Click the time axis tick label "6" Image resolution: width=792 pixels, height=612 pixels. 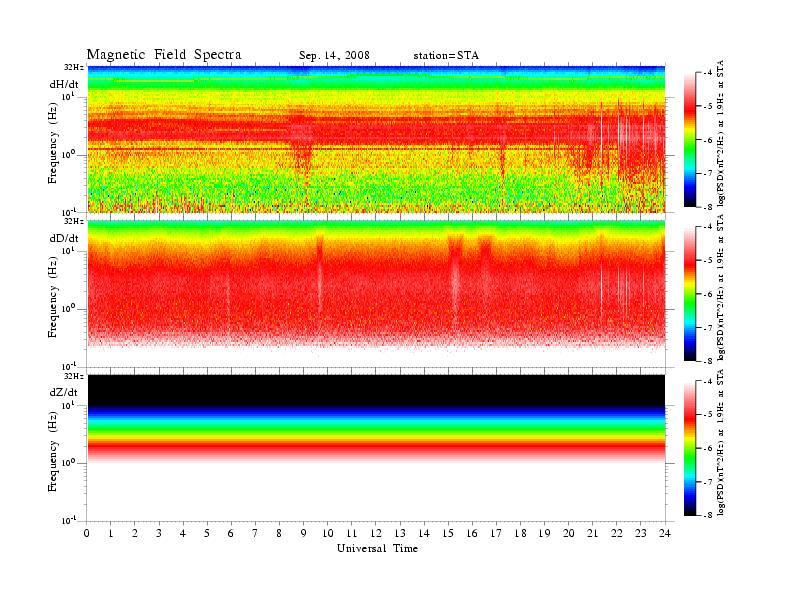pyautogui.click(x=231, y=533)
